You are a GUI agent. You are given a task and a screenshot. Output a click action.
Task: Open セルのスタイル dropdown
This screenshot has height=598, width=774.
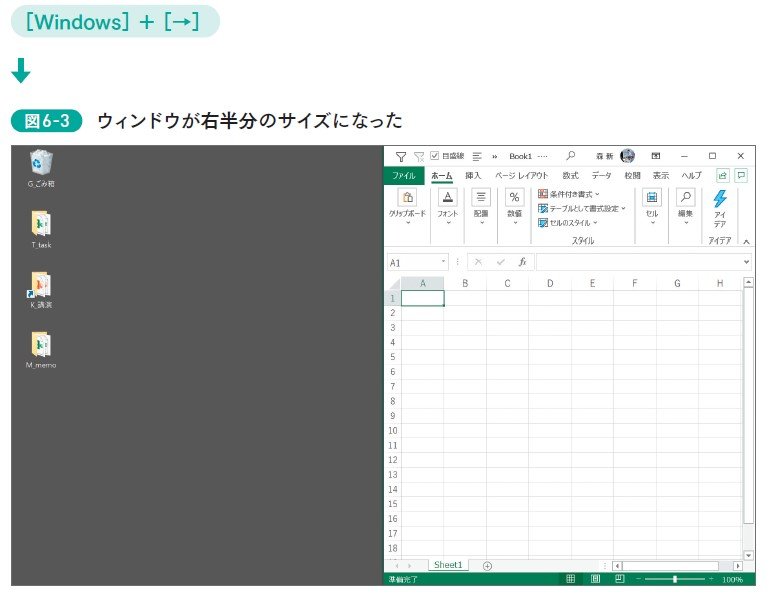pyautogui.click(x=568, y=223)
